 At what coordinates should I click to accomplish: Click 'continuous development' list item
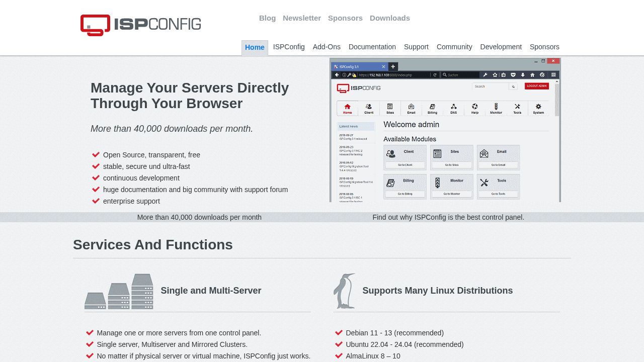coord(141,178)
